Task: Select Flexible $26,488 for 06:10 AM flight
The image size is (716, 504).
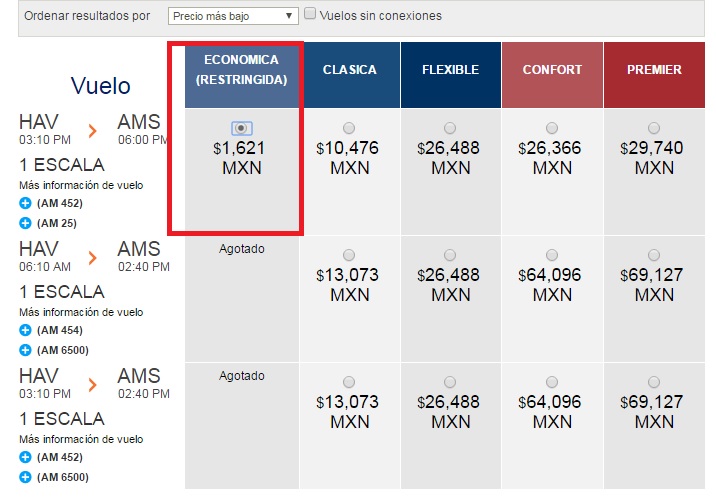Action: 450,255
